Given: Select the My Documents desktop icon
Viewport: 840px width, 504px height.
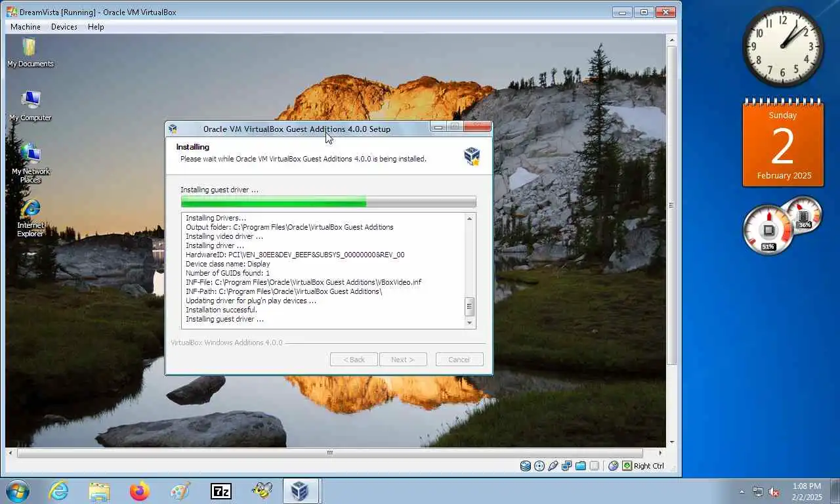Looking at the screenshot, I should [30, 53].
